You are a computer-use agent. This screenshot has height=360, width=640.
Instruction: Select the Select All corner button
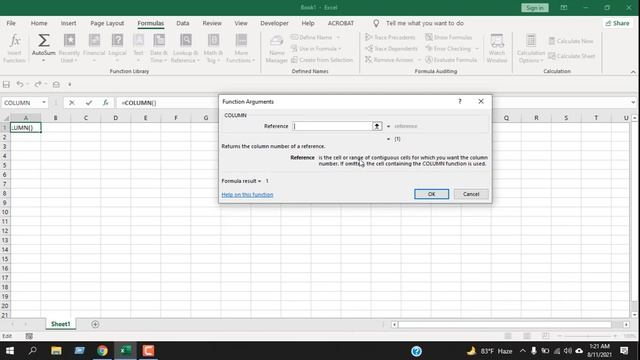(x=5, y=118)
